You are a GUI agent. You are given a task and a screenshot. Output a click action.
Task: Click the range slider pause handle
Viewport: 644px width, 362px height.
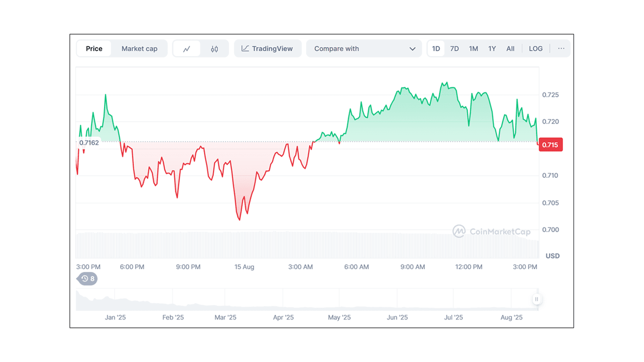point(537,299)
